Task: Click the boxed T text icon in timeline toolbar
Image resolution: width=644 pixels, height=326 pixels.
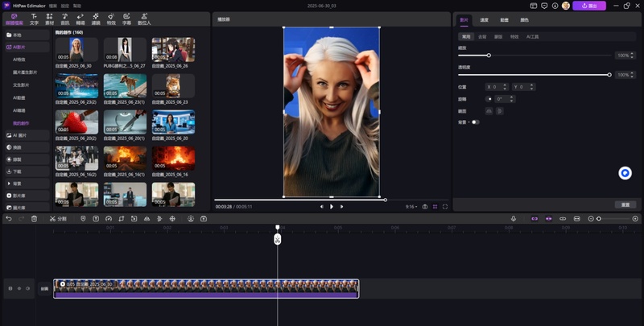Action: point(96,219)
